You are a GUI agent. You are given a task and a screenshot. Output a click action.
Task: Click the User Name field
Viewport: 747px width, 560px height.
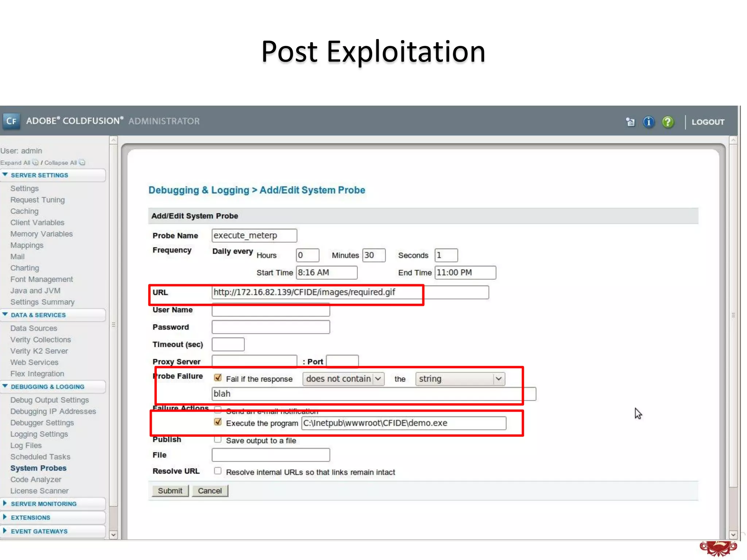(x=271, y=310)
